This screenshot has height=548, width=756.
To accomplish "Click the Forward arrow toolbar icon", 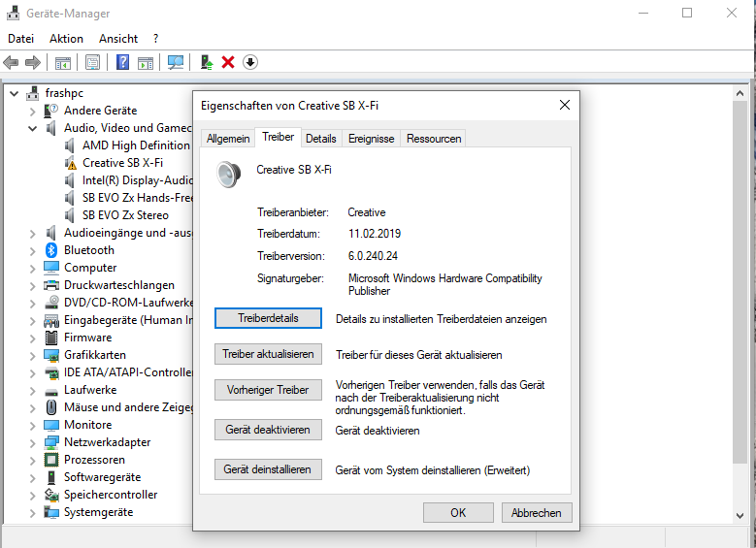I will 33,62.
